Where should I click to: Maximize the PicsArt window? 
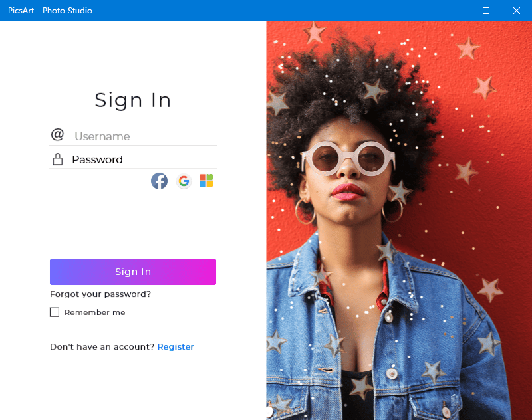pyautogui.click(x=486, y=11)
